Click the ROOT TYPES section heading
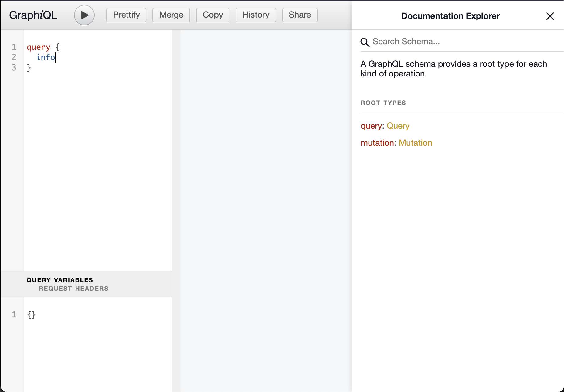The width and height of the screenshot is (564, 392). [x=383, y=103]
